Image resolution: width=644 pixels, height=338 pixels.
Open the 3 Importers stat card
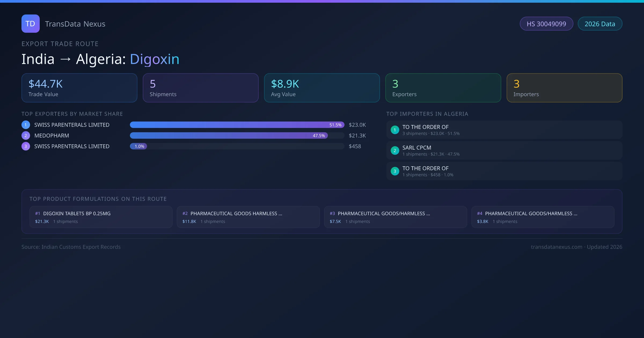tap(564, 88)
